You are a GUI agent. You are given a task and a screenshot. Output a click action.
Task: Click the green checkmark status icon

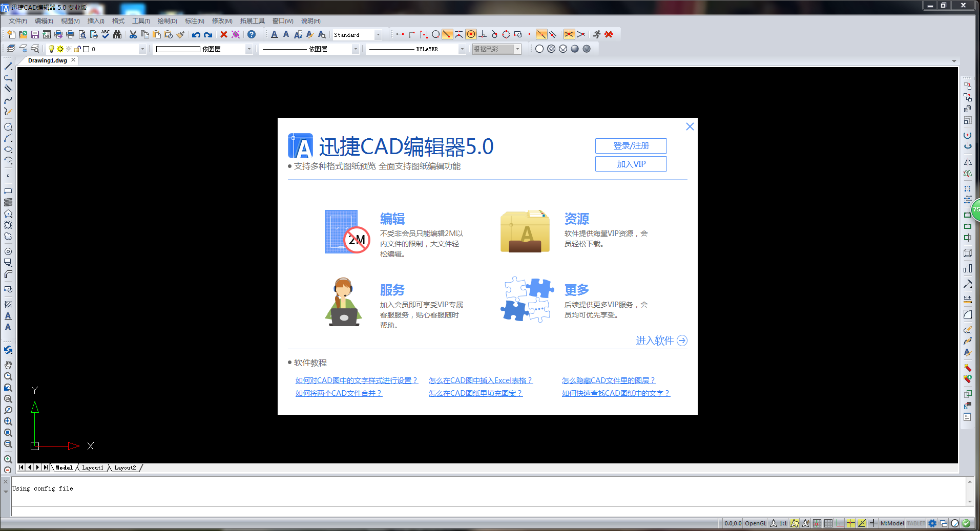click(x=966, y=523)
